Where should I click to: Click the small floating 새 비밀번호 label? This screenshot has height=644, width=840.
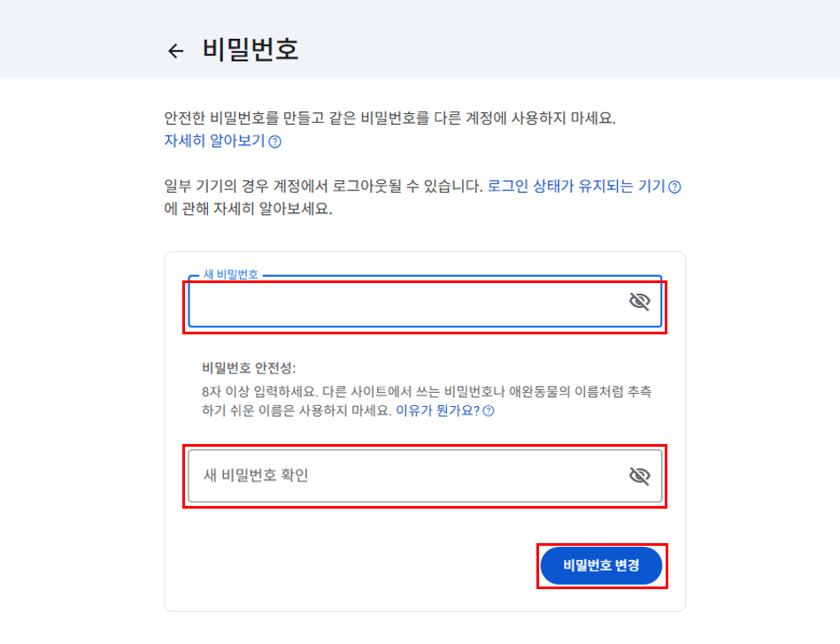click(x=231, y=274)
